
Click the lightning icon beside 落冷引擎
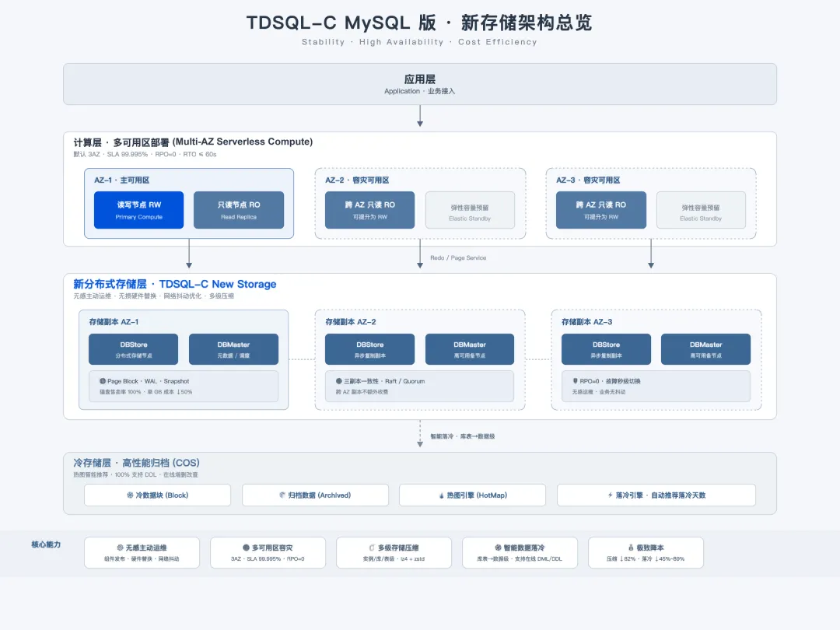pos(611,495)
